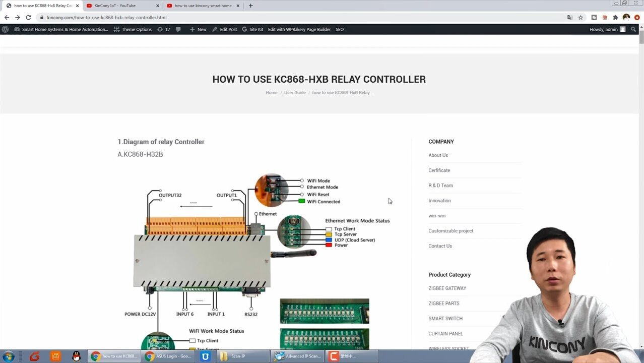
Task: Click Edit Post in the admin bar
Action: click(x=225, y=29)
